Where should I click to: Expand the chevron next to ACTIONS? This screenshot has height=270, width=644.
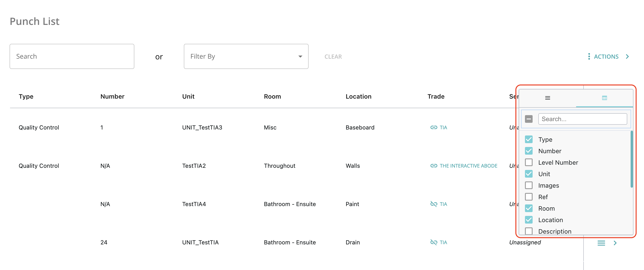(x=627, y=56)
